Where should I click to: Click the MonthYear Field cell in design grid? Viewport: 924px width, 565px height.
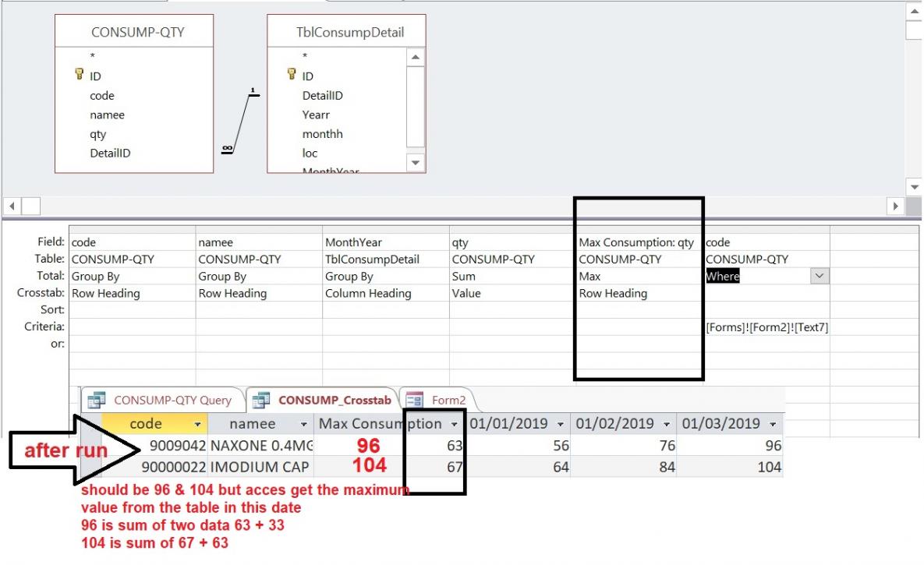click(386, 242)
